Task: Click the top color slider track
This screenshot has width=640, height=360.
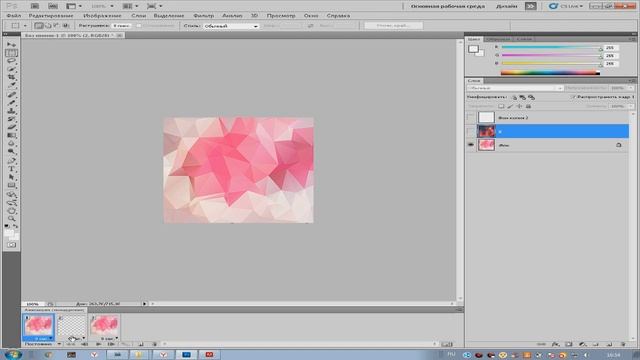Action: pos(551,47)
